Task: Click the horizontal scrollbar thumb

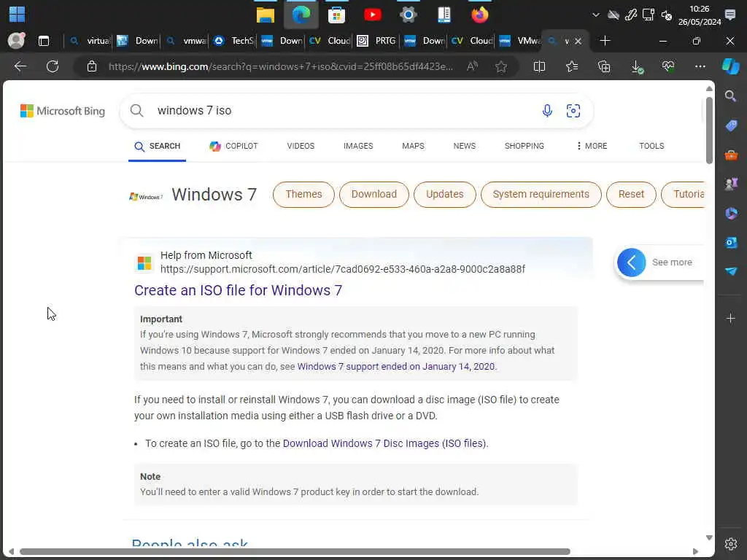Action: click(x=295, y=551)
